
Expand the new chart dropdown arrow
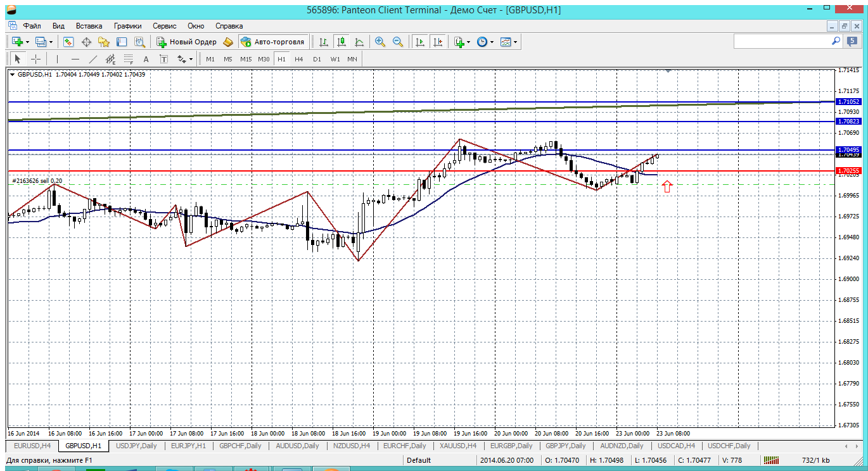click(27, 42)
